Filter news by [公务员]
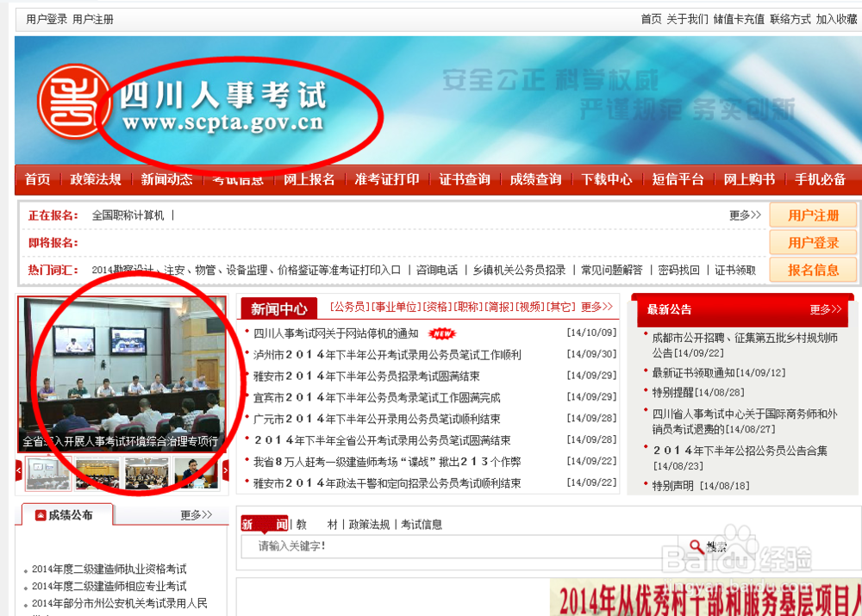The height and width of the screenshot is (616, 862). coord(350,307)
